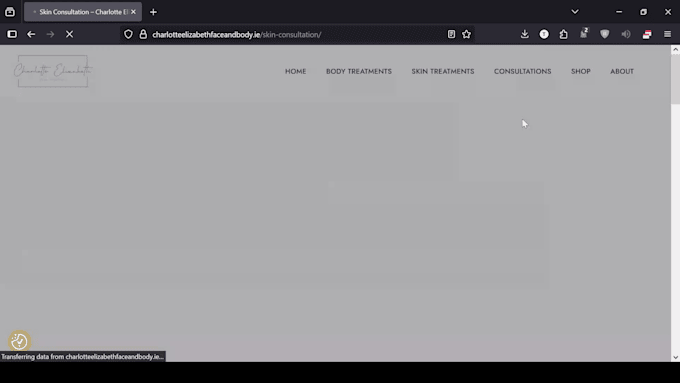Open the Firefox View icon

pyautogui.click(x=10, y=12)
